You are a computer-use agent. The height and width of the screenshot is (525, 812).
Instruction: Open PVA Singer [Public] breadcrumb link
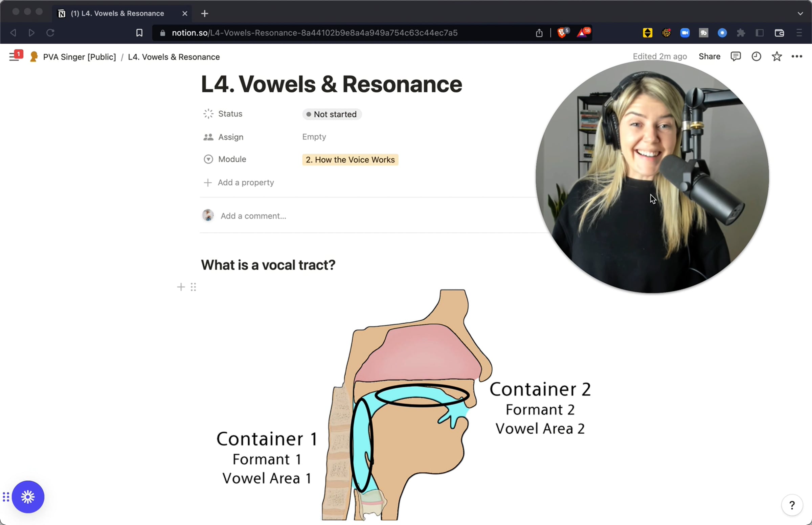pyautogui.click(x=79, y=57)
